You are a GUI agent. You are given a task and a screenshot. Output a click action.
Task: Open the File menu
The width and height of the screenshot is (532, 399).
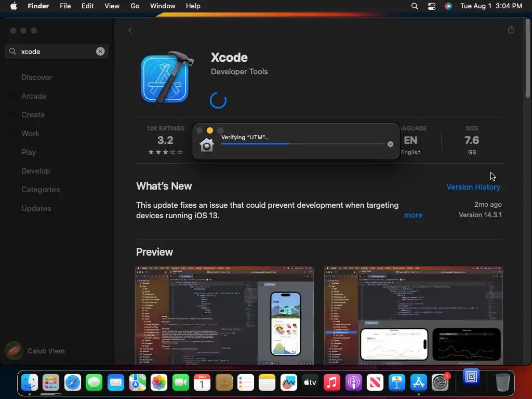click(x=65, y=6)
